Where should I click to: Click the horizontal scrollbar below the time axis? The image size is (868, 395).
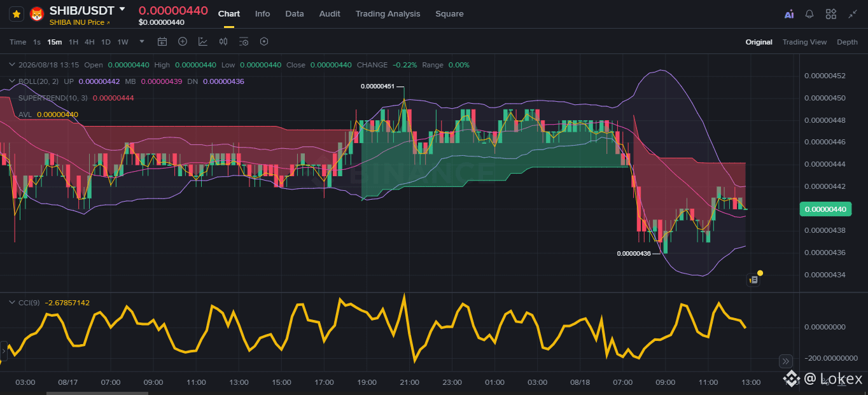pyautogui.click(x=97, y=393)
